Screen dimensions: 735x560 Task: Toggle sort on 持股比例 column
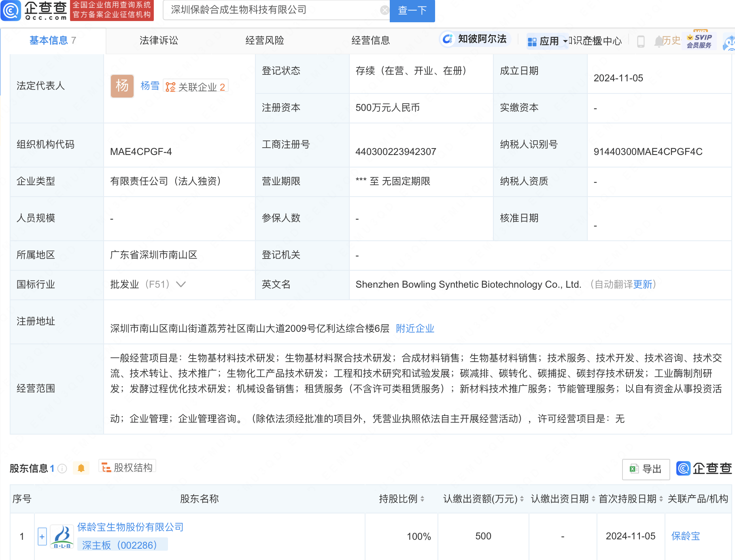click(423, 499)
